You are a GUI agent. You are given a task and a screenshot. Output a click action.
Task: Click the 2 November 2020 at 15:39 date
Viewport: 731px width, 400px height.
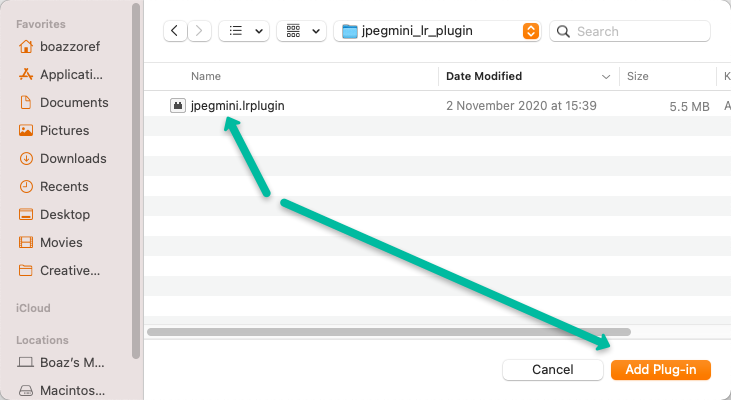521,106
